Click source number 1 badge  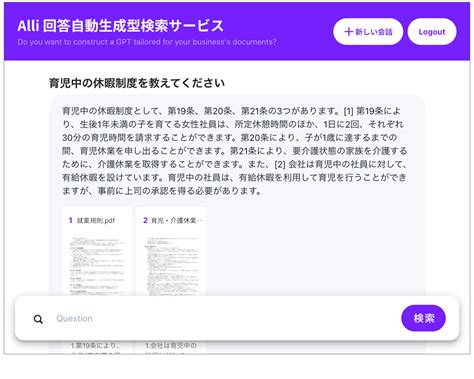point(70,220)
